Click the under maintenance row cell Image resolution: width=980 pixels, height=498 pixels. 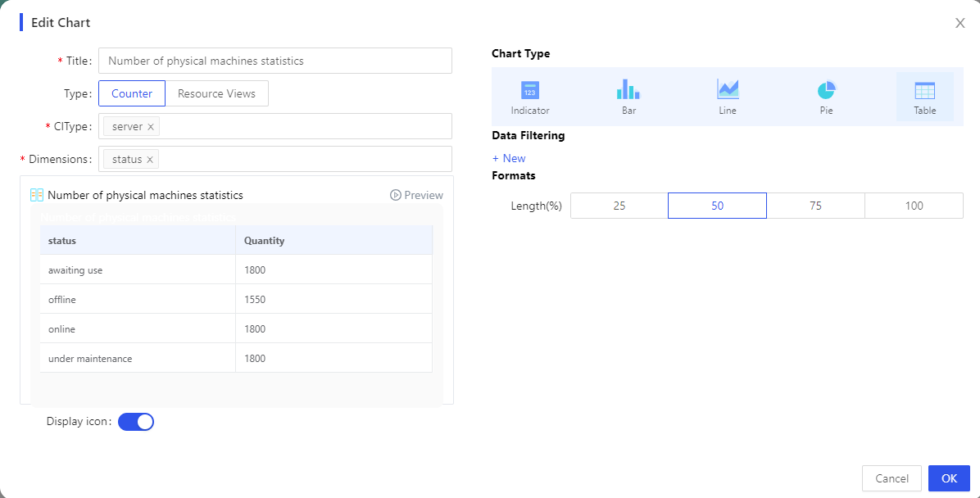pos(138,357)
